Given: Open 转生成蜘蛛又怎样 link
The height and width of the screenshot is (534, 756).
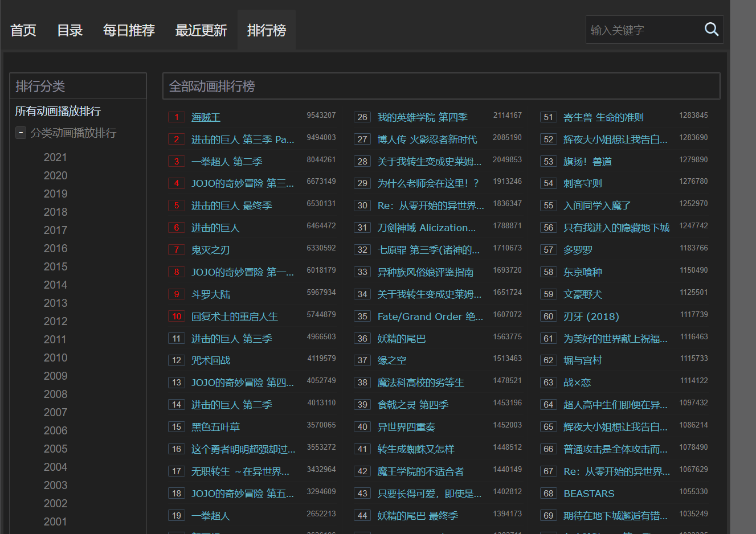Looking at the screenshot, I should tap(415, 449).
